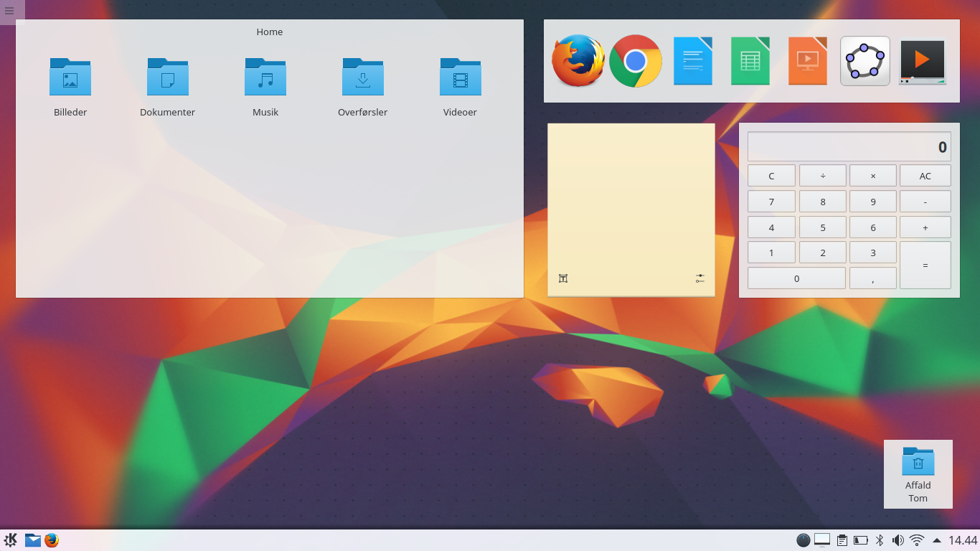The height and width of the screenshot is (551, 980).
Task: Start the LibreOffice Writer document icon
Action: point(693,61)
